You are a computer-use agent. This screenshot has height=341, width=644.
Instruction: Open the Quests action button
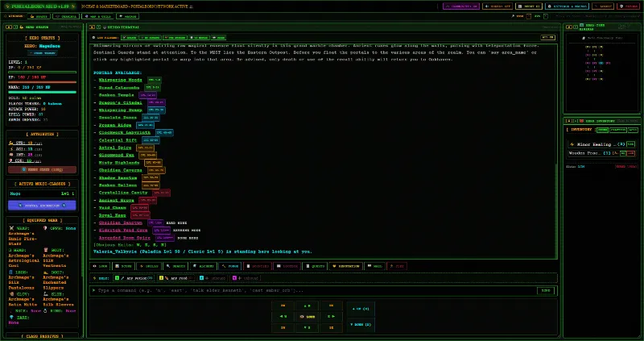click(315, 266)
